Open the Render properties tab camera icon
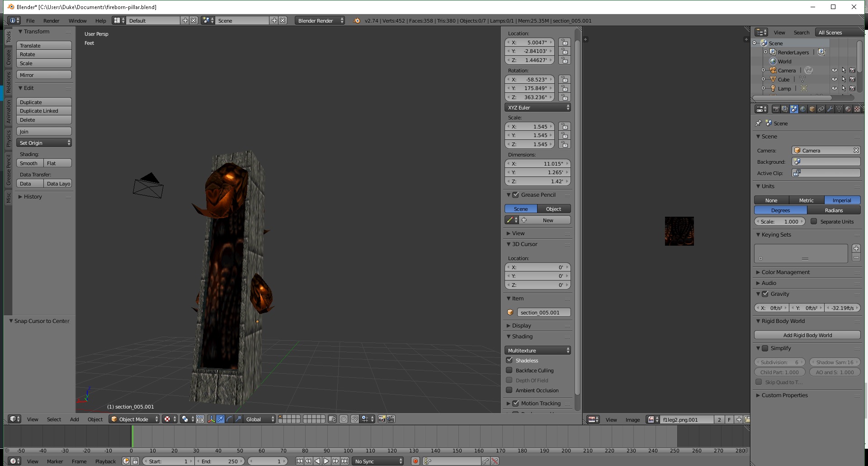868x466 pixels. (776, 109)
